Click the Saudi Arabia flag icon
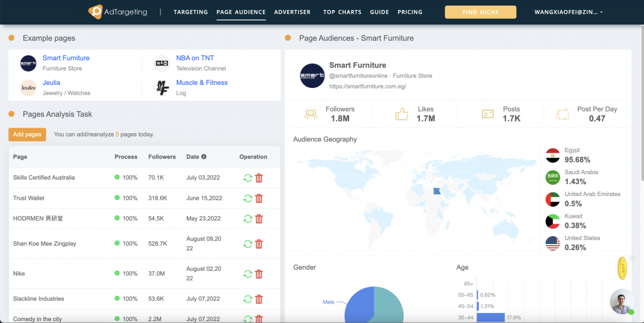Image resolution: width=644 pixels, height=323 pixels. [553, 177]
